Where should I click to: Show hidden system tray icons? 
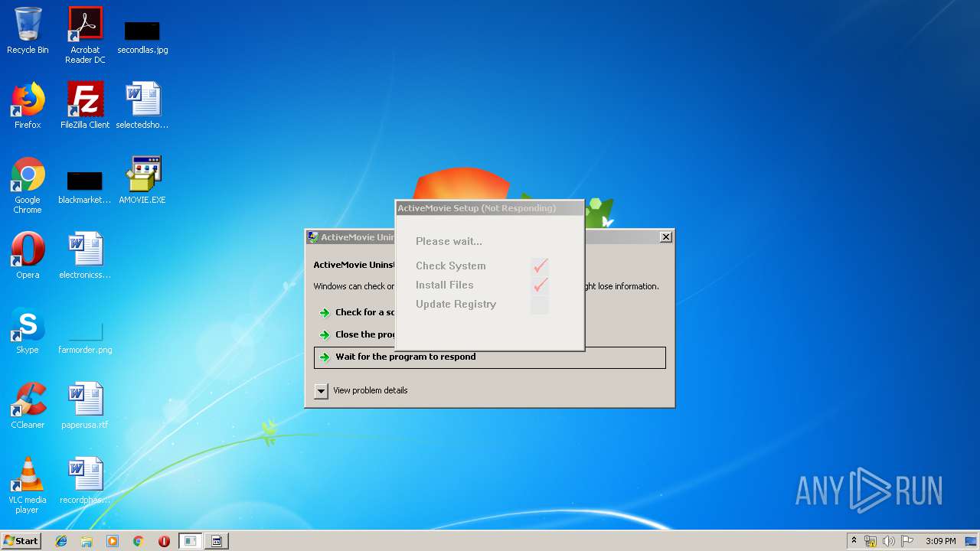coord(854,541)
